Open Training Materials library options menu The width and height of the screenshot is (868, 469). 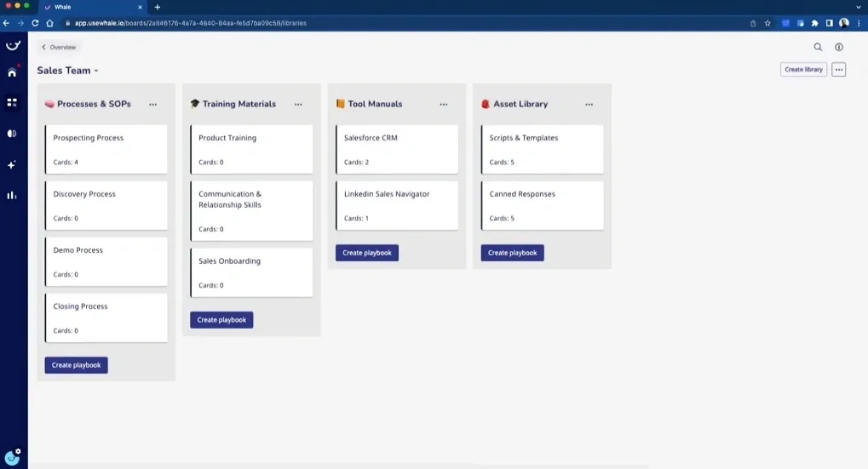tap(298, 104)
